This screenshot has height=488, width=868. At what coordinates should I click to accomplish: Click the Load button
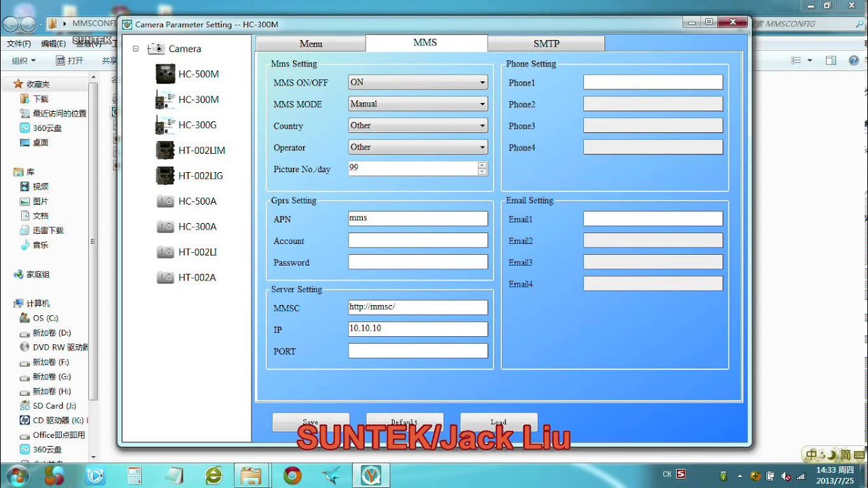click(498, 422)
